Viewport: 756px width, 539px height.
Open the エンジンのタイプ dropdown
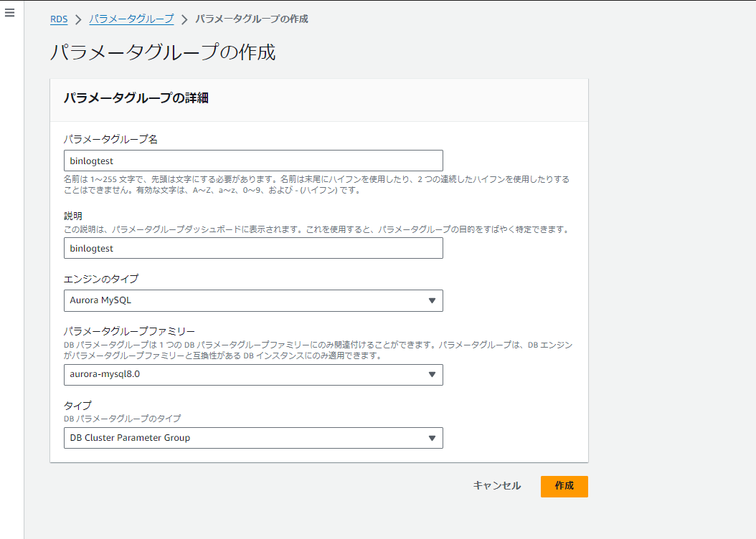tap(252, 300)
